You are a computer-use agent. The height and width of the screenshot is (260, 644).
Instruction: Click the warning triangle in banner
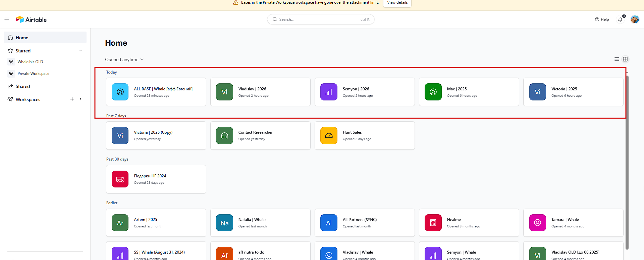click(236, 2)
